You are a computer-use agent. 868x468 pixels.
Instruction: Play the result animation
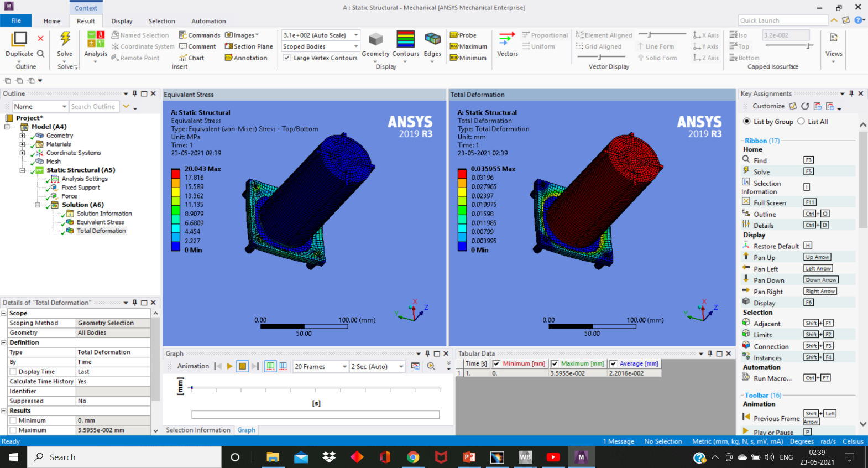pyautogui.click(x=229, y=366)
